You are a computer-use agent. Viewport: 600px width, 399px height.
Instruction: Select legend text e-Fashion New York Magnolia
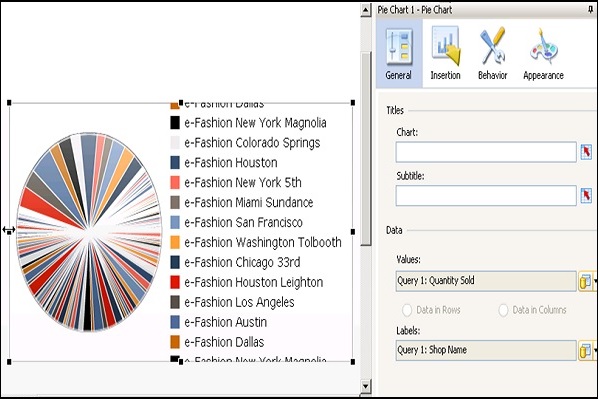255,123
